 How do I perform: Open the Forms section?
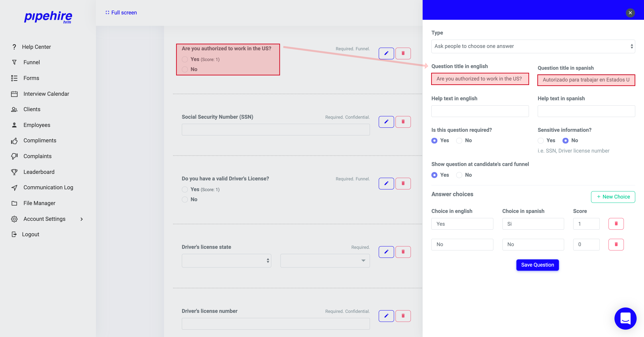point(31,78)
